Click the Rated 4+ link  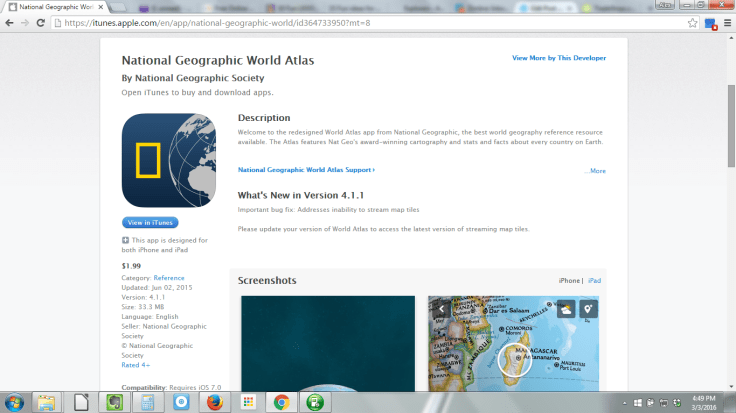136,365
